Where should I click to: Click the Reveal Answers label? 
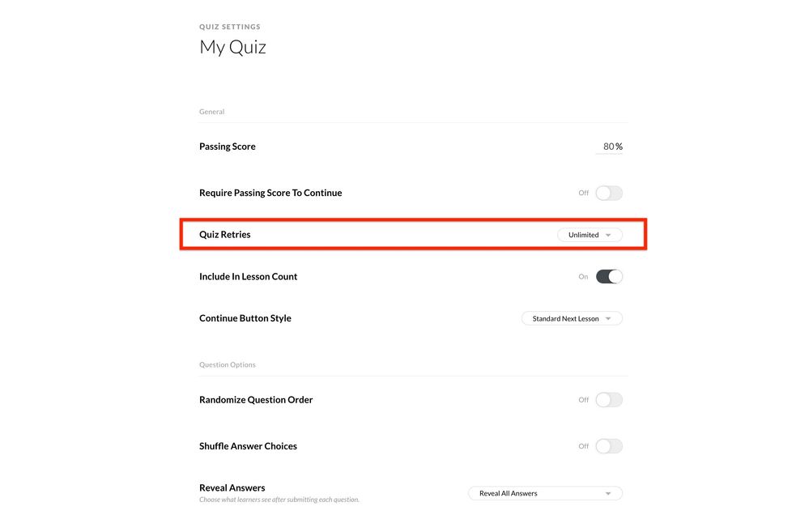tap(232, 488)
